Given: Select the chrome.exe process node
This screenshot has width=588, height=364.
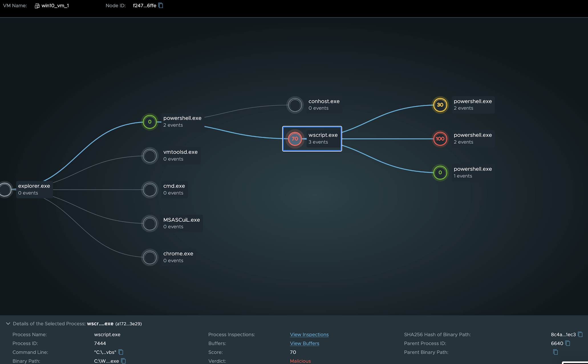Looking at the screenshot, I should 149,257.
